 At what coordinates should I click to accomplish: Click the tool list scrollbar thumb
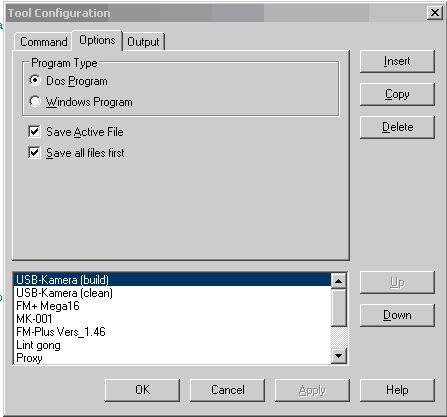click(339, 308)
